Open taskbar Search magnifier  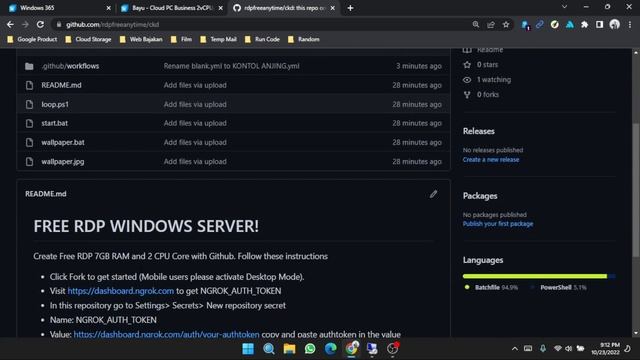269,349
